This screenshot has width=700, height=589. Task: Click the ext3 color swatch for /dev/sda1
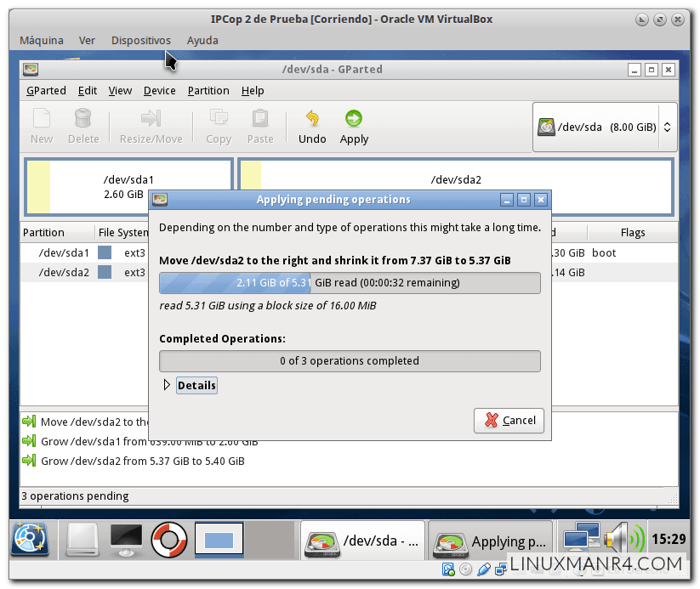[x=105, y=252]
